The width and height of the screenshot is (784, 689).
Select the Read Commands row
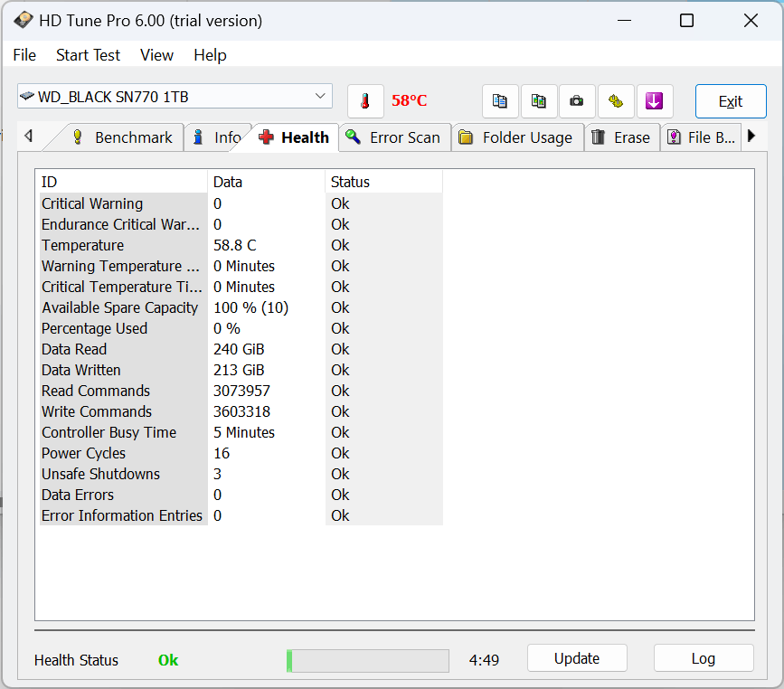pos(241,391)
